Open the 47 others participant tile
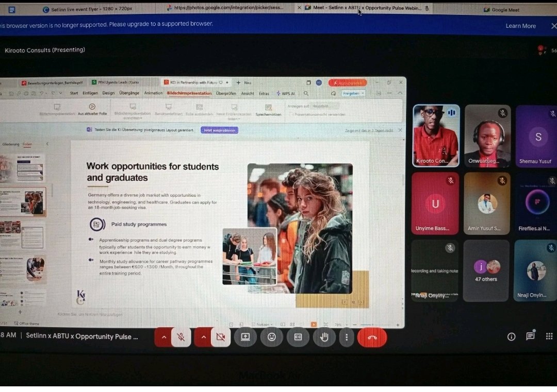557x392 pixels. [486, 270]
